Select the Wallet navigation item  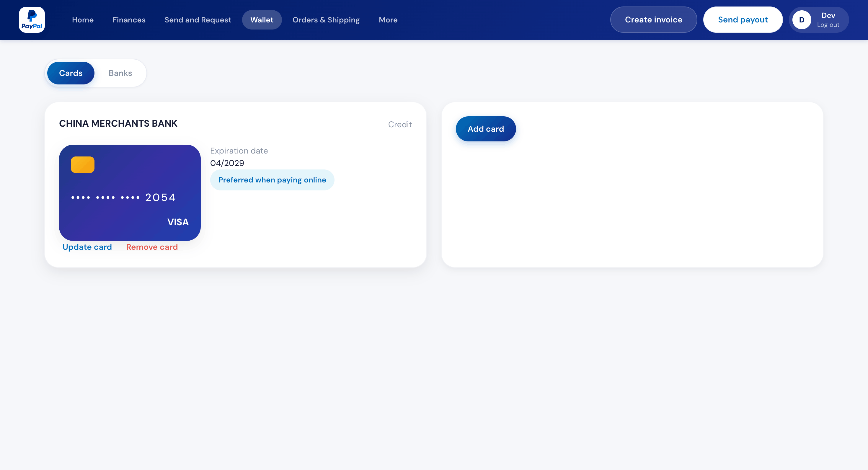point(262,20)
